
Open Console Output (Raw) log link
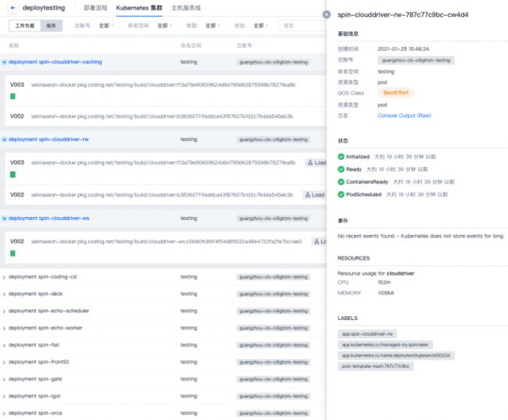coord(404,116)
